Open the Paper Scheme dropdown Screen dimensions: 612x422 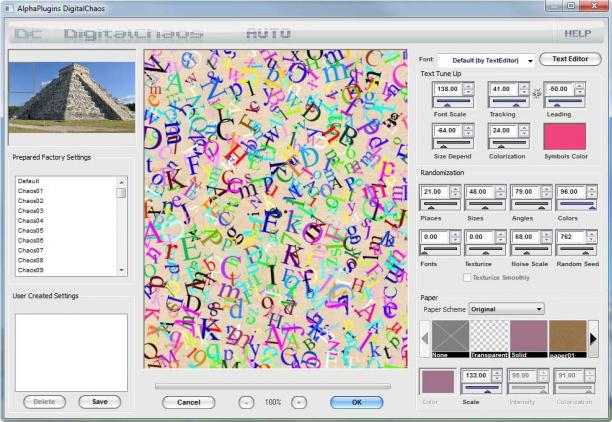click(x=506, y=309)
